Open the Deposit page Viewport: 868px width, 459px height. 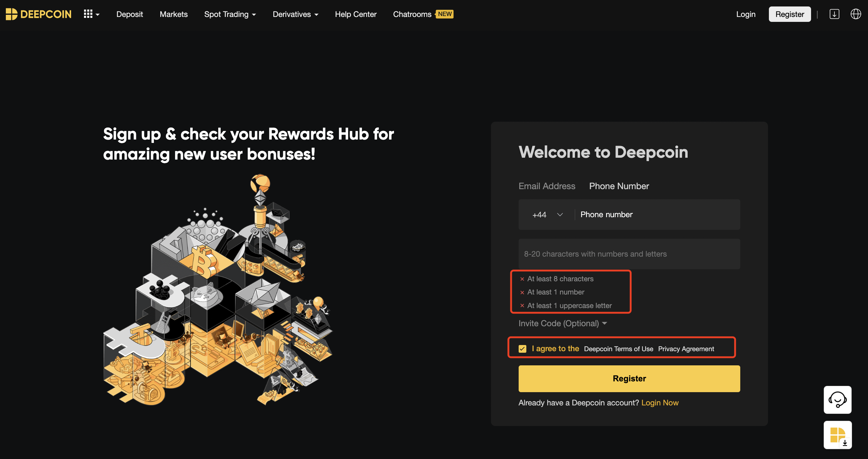pyautogui.click(x=130, y=14)
